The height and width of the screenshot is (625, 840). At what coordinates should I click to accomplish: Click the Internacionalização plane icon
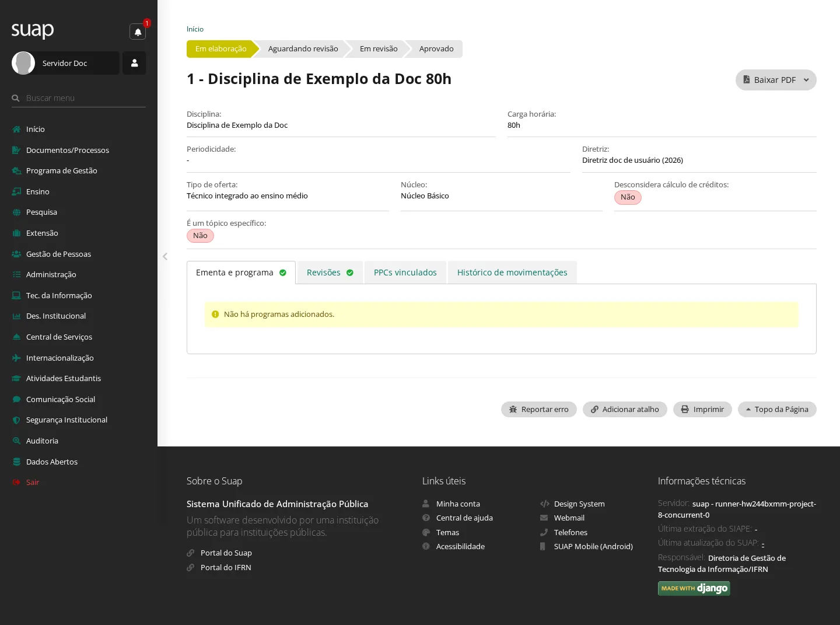(16, 358)
